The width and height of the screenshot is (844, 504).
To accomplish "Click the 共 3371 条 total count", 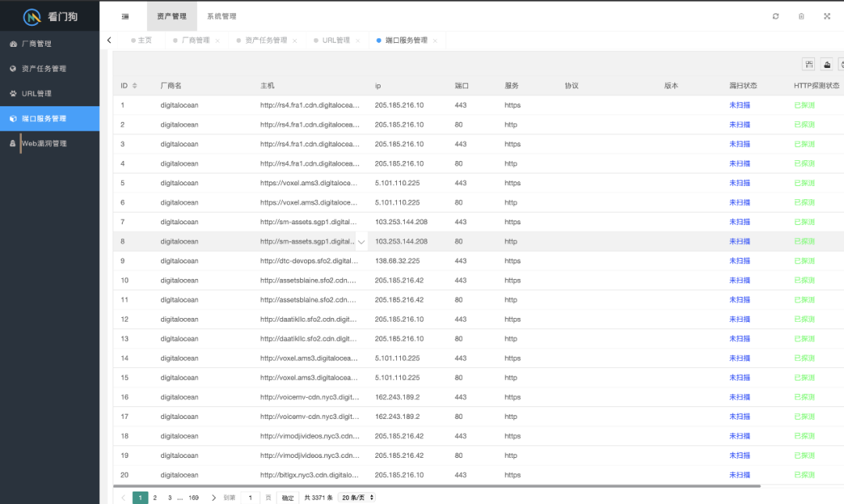I will (x=319, y=498).
